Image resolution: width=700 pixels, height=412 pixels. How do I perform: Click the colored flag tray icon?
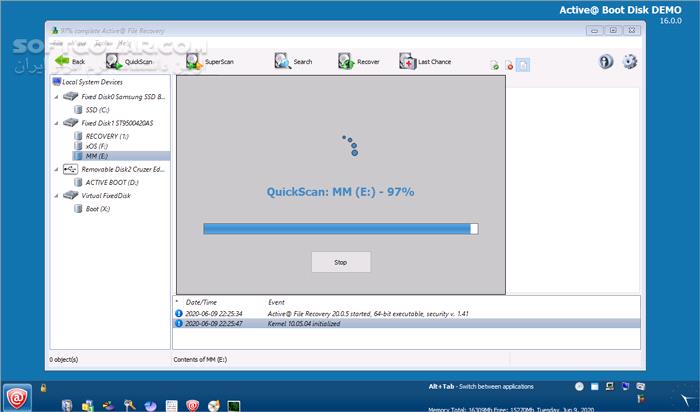[x=641, y=398]
